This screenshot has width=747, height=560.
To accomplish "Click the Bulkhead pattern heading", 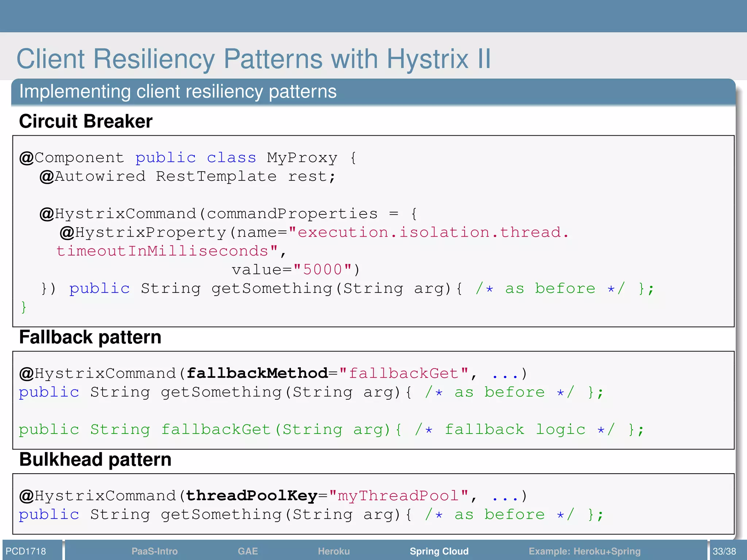I will (x=95, y=459).
